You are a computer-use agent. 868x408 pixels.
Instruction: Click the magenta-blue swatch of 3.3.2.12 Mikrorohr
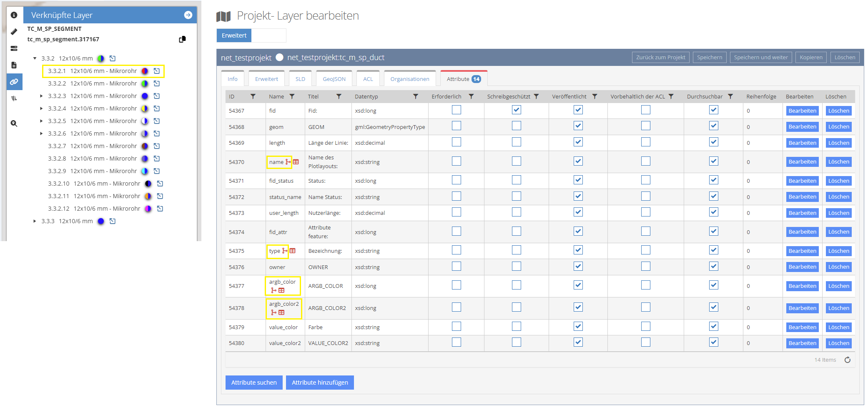point(148,209)
